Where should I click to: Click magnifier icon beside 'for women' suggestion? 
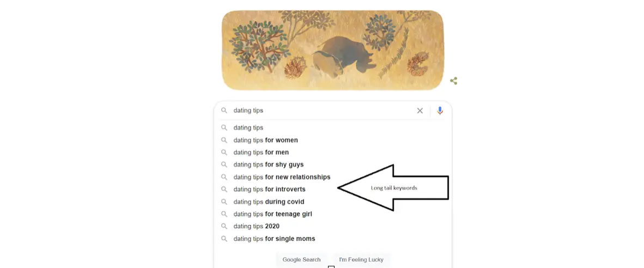point(224,140)
